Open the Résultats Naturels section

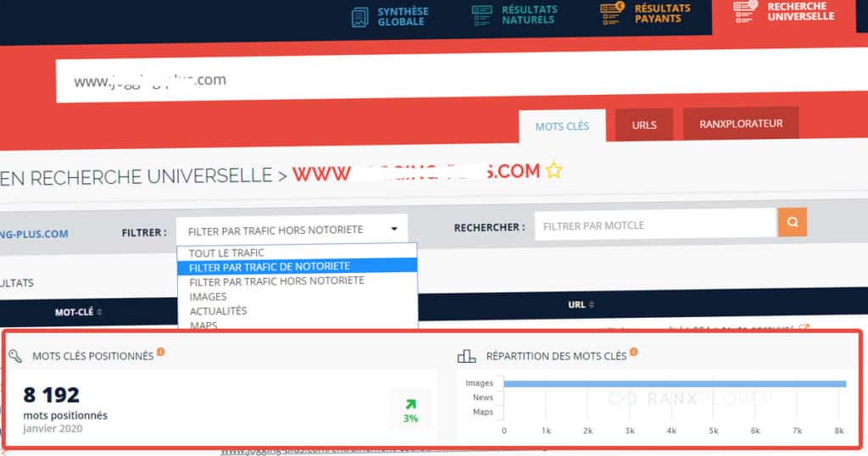point(515,15)
